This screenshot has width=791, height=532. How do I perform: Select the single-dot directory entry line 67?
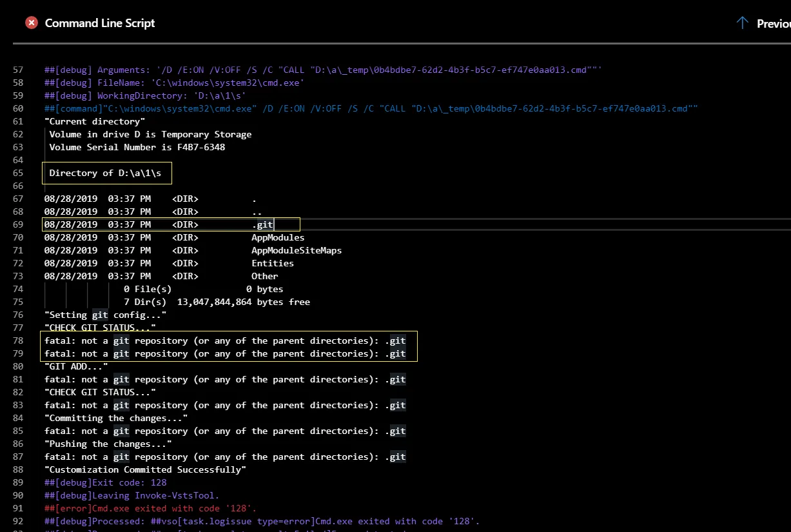(150, 199)
